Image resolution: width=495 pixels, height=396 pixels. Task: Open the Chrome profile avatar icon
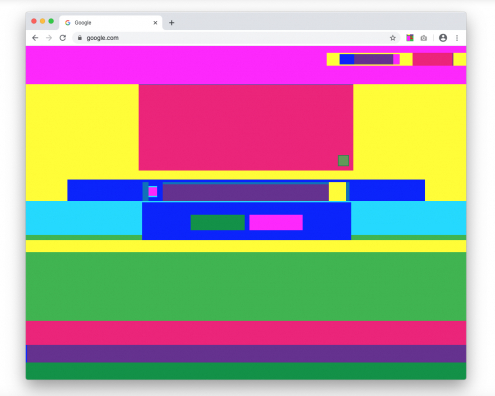[443, 38]
